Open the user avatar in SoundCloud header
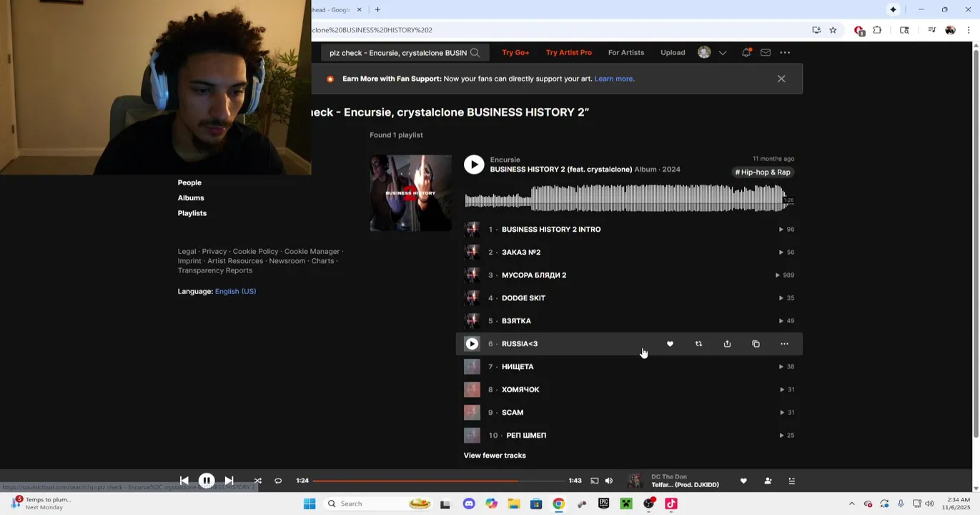The width and height of the screenshot is (980, 515). point(704,52)
